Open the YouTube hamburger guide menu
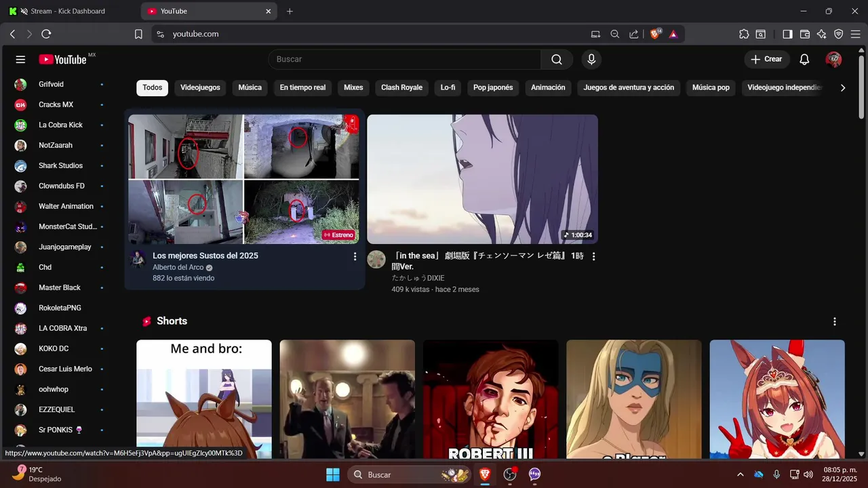Image resolution: width=868 pixels, height=488 pixels. click(20, 60)
